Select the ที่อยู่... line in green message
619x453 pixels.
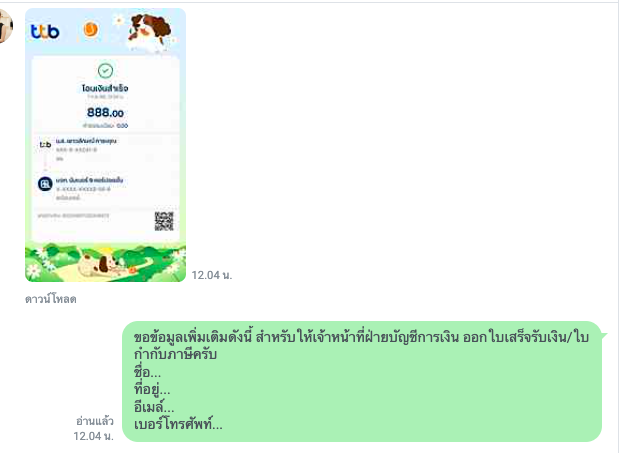[x=152, y=389]
